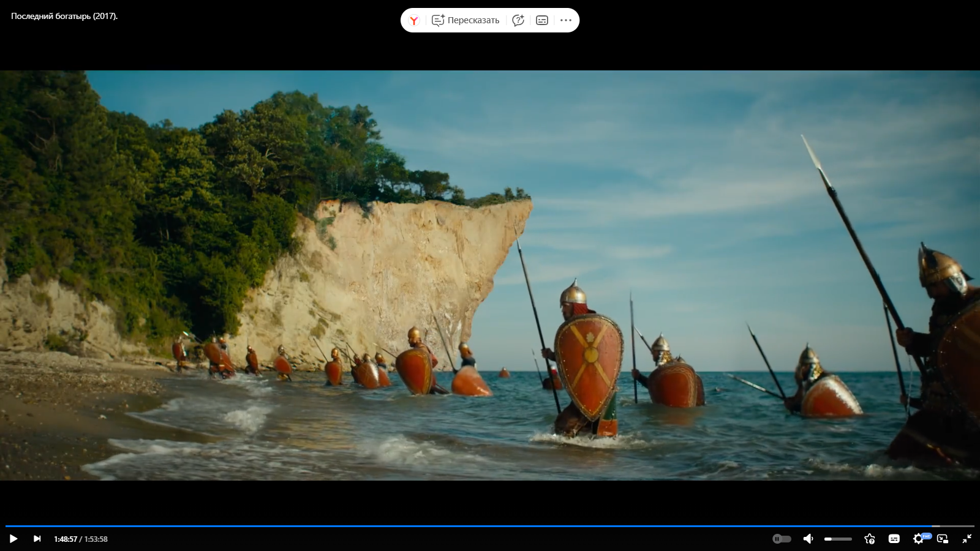The image size is (980, 551).
Task: Toggle the autoplay switch in the player bar
Action: point(782,539)
